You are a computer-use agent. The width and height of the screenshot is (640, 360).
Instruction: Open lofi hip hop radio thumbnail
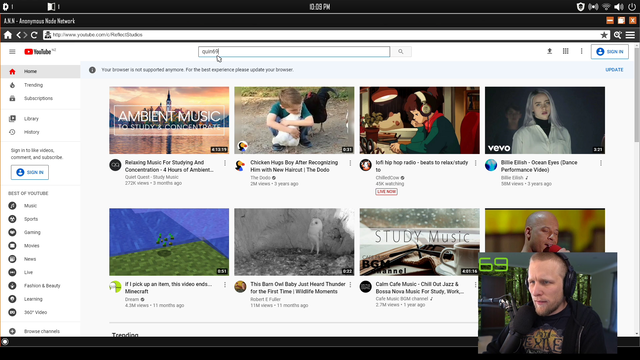pyautogui.click(x=420, y=120)
